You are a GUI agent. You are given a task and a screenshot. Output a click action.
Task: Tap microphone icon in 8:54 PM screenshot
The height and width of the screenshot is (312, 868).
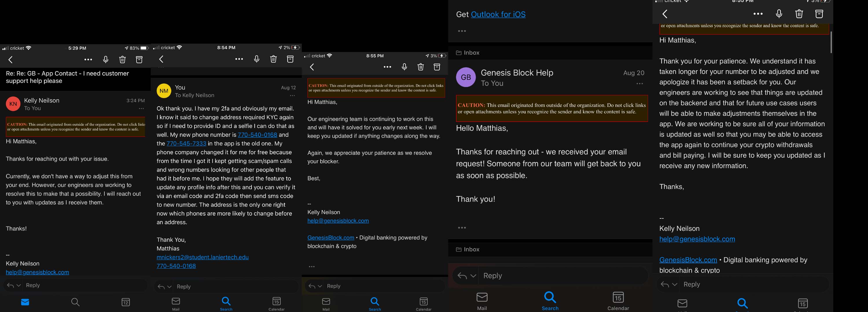[256, 59]
